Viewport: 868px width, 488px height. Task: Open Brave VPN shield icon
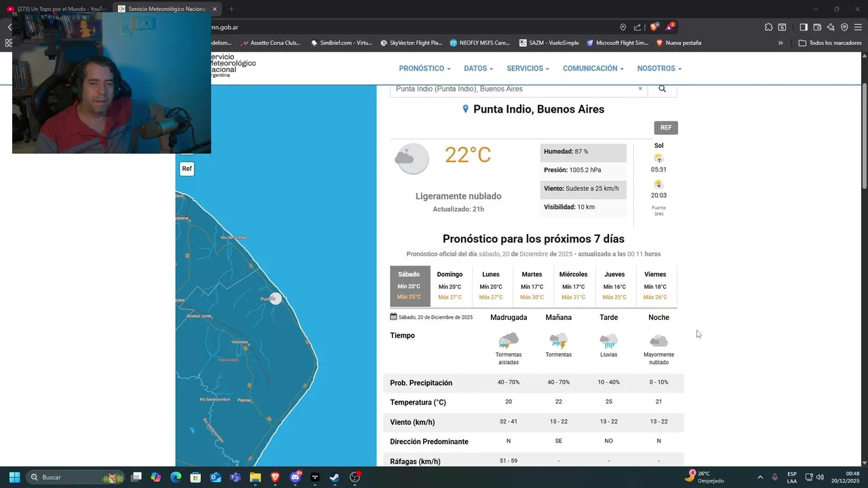844,27
